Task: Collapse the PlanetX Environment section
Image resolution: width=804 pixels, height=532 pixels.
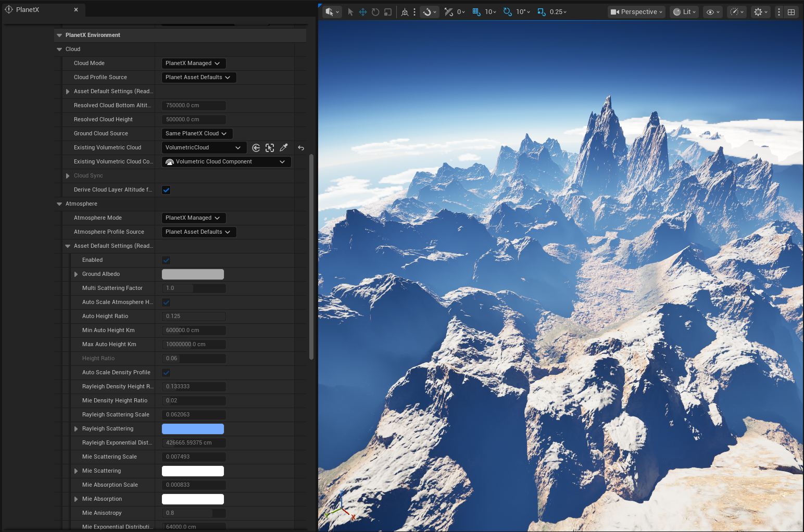Action: point(59,35)
